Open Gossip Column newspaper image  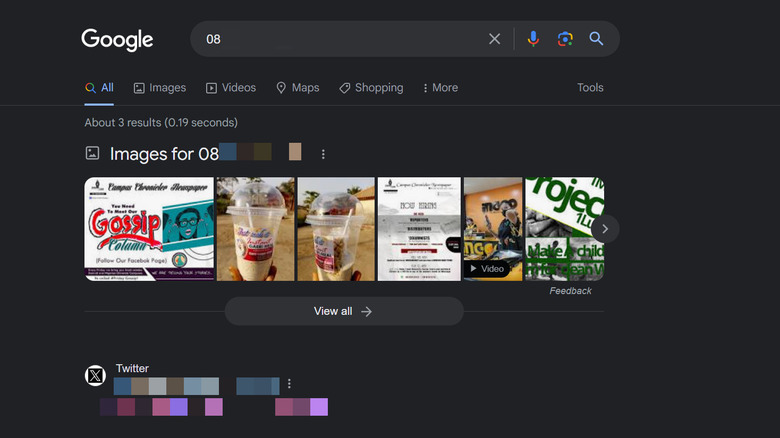coord(149,229)
